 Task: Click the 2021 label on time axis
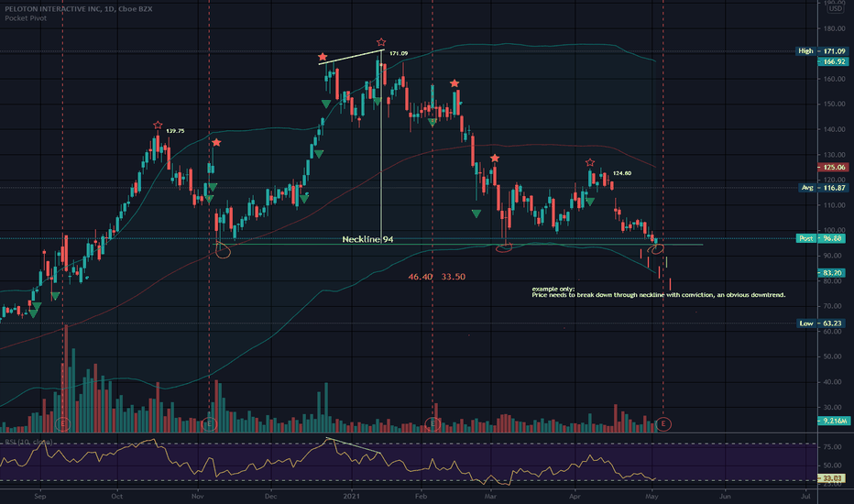tap(351, 497)
